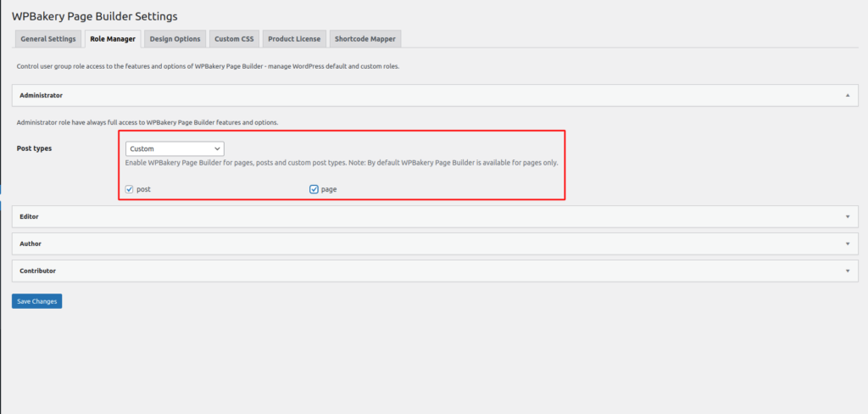Click the WPBakery Page Builder Settings heading
Image resolution: width=868 pixels, height=414 pixels.
(x=95, y=16)
